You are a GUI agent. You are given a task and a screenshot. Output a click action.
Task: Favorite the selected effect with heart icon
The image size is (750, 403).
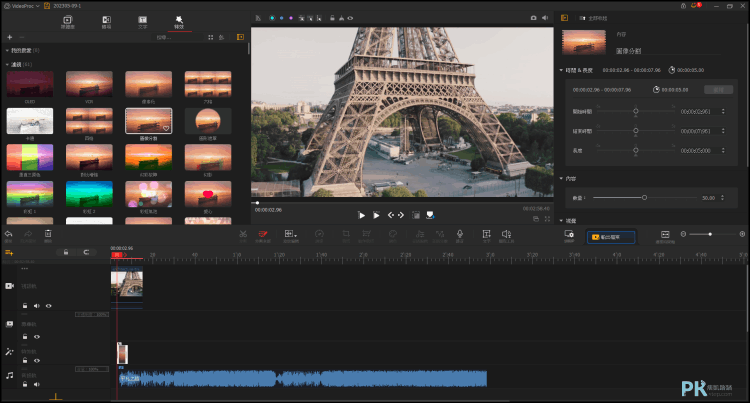[x=166, y=128]
